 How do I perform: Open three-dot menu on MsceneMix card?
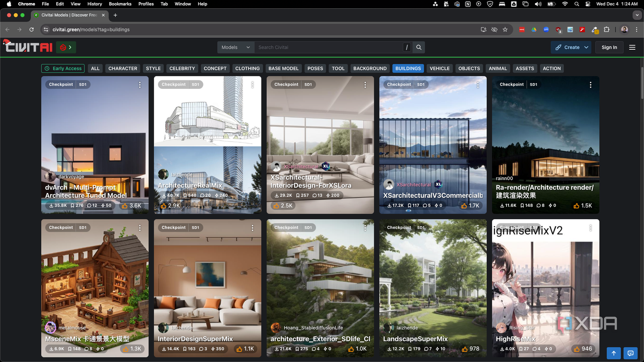tap(140, 228)
